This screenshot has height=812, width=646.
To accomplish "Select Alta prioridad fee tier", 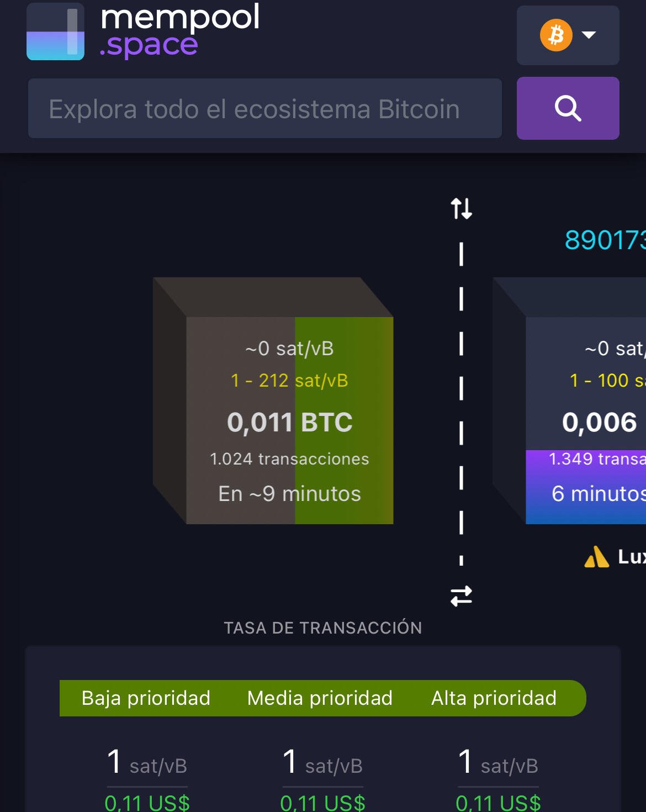I will [494, 698].
